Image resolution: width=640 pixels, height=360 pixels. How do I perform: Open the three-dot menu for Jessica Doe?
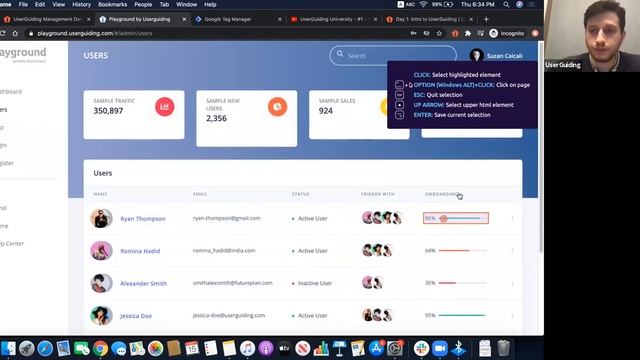click(512, 315)
